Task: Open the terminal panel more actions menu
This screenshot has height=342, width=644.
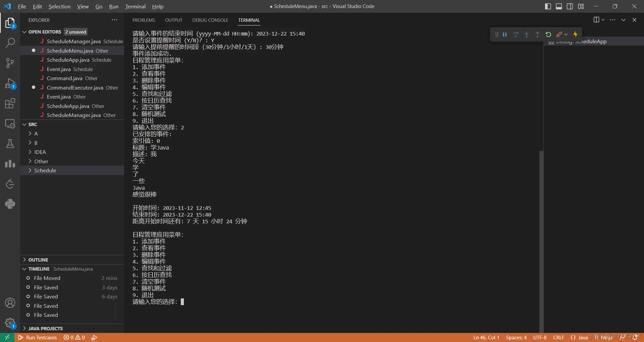Action: click(x=612, y=20)
